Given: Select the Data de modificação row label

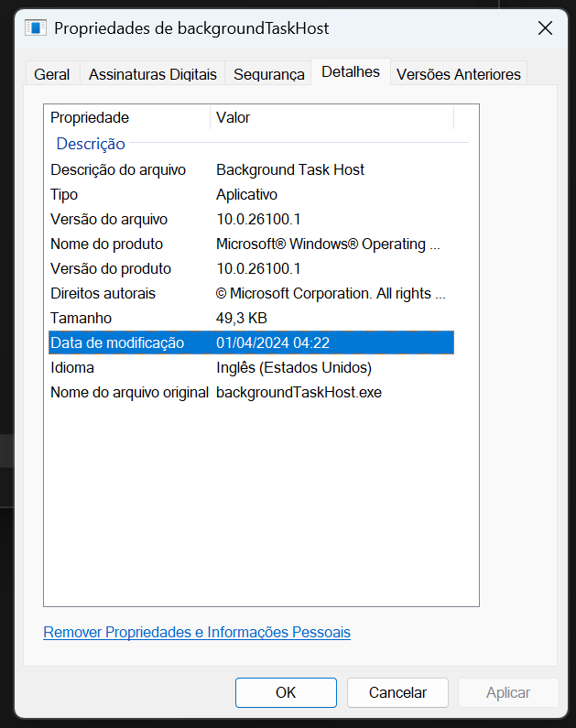Looking at the screenshot, I should [x=117, y=342].
